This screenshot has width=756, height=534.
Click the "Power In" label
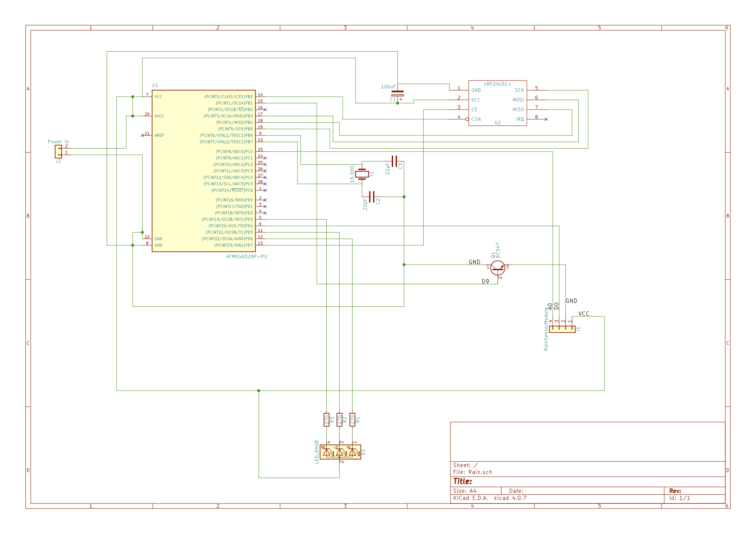coord(58,141)
